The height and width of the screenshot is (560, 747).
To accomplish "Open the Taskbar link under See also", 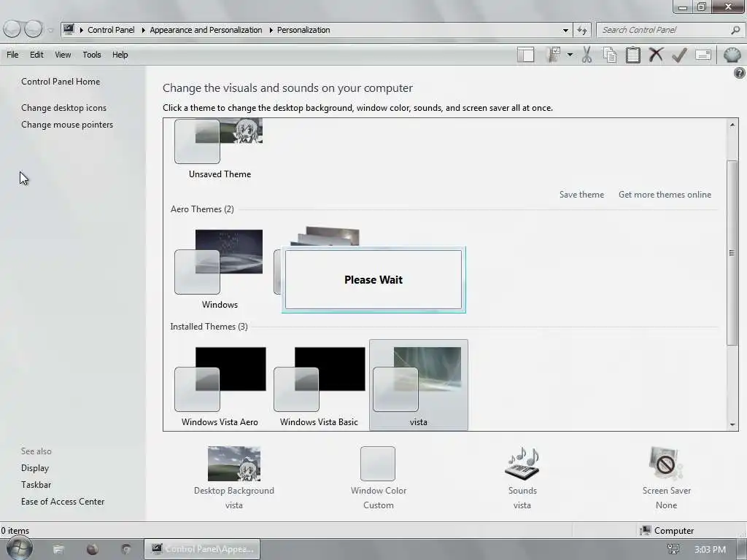I will 36,485.
